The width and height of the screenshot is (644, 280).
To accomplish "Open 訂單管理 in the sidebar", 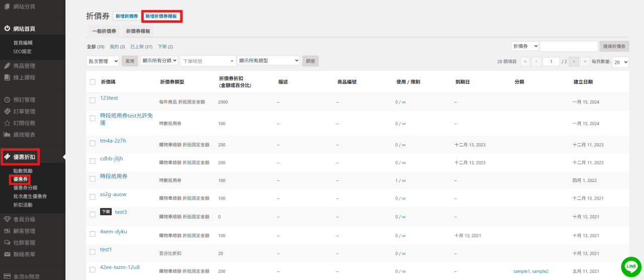I will tap(24, 111).
